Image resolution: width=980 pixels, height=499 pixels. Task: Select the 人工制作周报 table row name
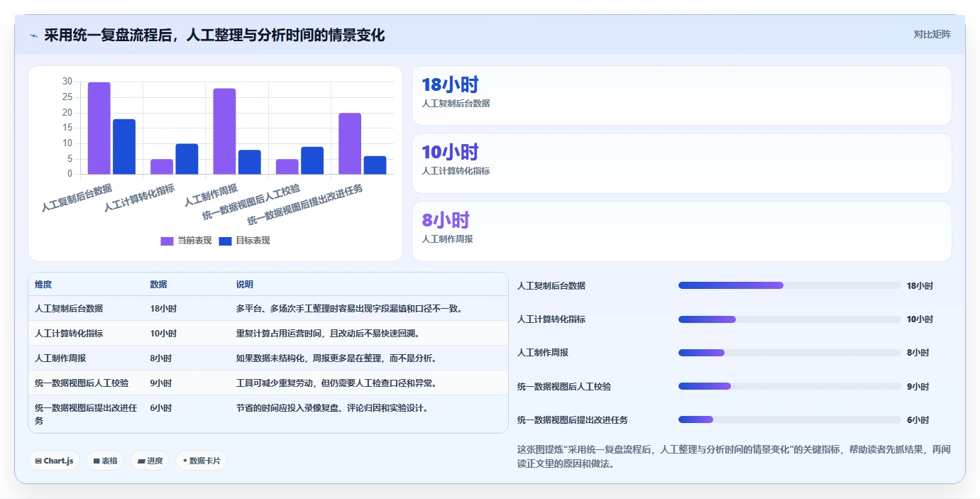60,358
